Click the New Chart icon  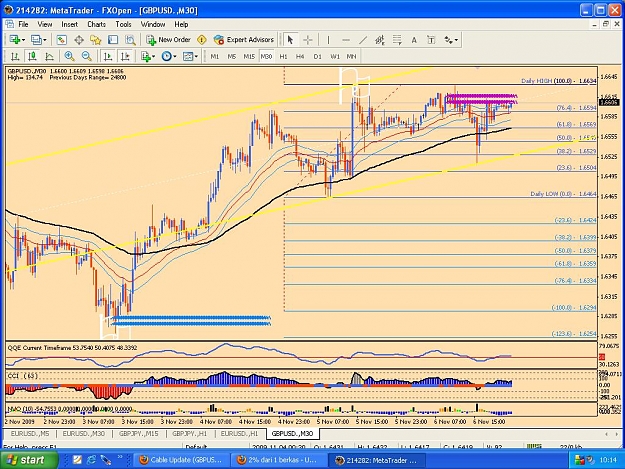15,40
